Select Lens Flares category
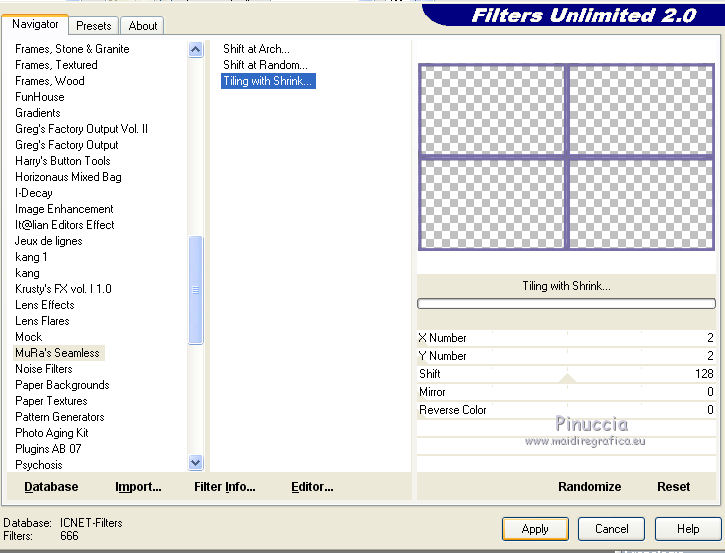Viewport: 725px width, 553px height. 43,321
